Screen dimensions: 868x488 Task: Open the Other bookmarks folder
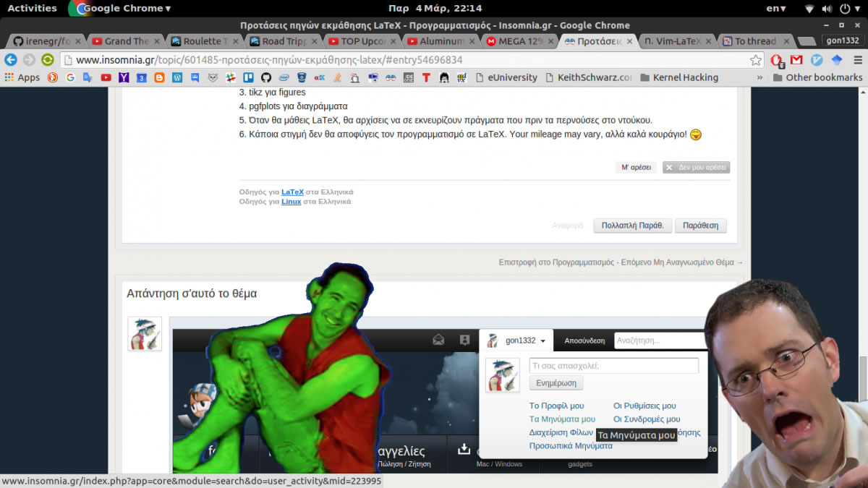tap(817, 77)
